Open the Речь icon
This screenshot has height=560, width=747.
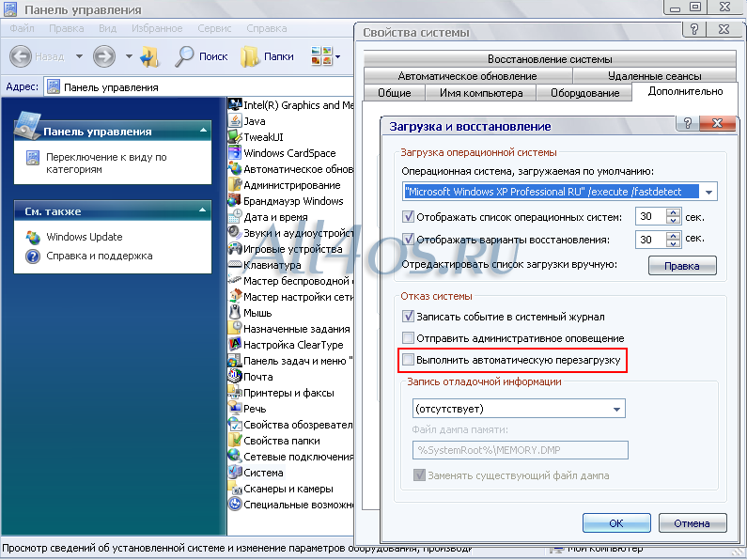235,409
